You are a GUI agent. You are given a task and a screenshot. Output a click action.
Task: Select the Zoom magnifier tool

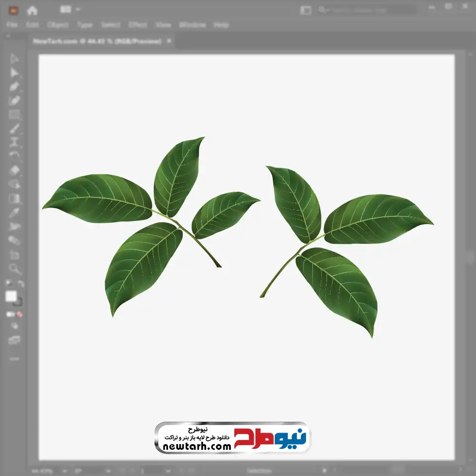(x=14, y=268)
